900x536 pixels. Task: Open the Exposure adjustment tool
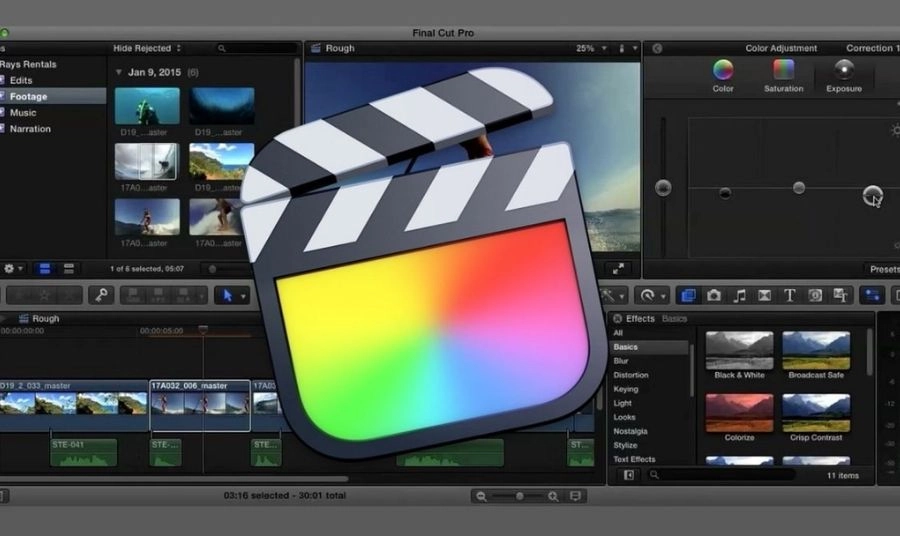click(844, 75)
